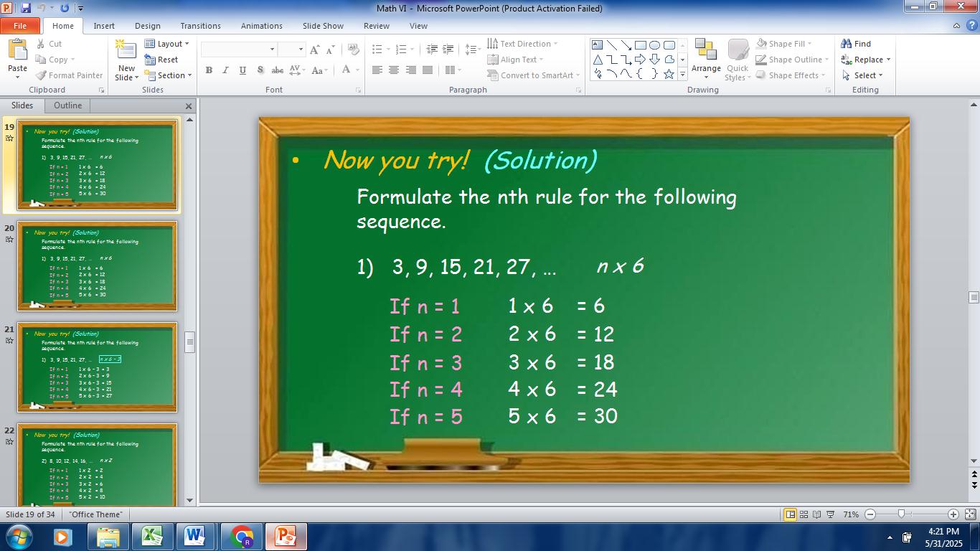Screen dimensions: 980x551
Task: Switch to Slide Sorter view
Action: (x=804, y=514)
